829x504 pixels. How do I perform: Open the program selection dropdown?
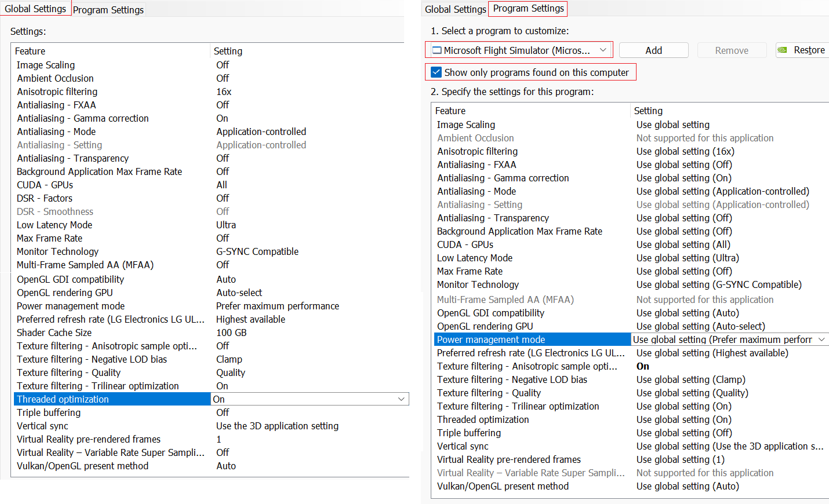point(603,50)
